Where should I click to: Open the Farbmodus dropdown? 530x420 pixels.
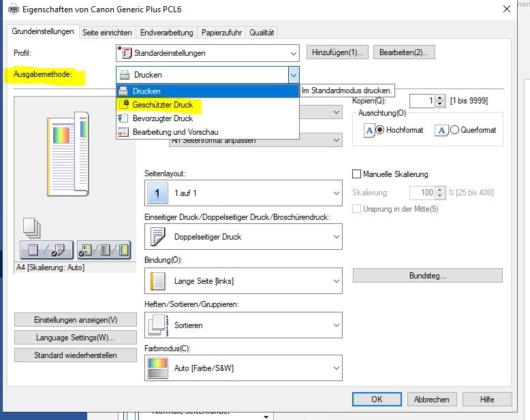coord(243,368)
